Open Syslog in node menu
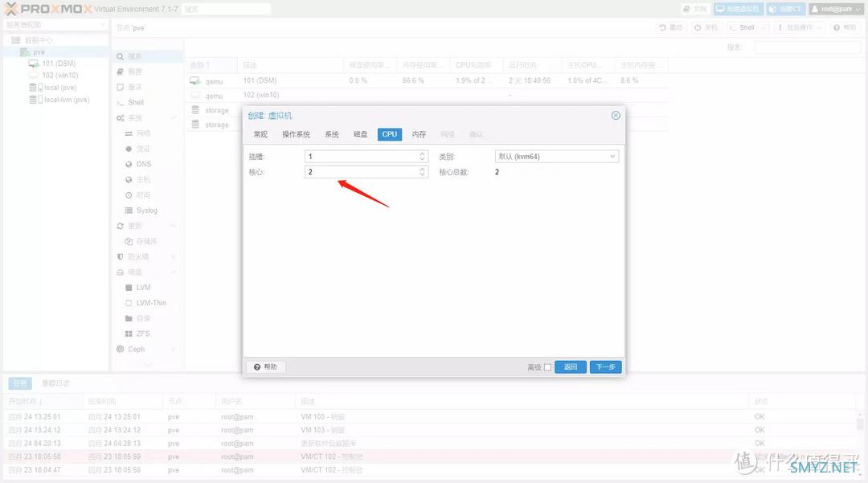Viewport: 868px width, 483px height. 147,211
